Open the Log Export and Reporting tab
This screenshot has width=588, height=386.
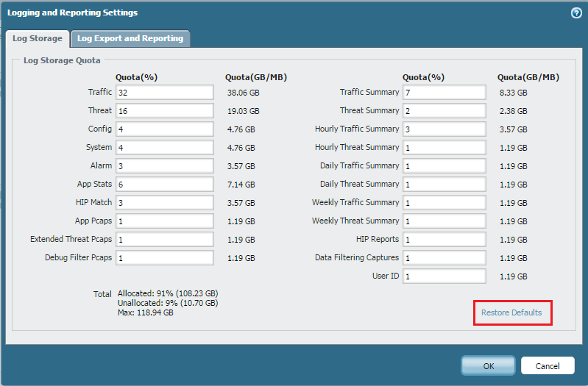130,38
